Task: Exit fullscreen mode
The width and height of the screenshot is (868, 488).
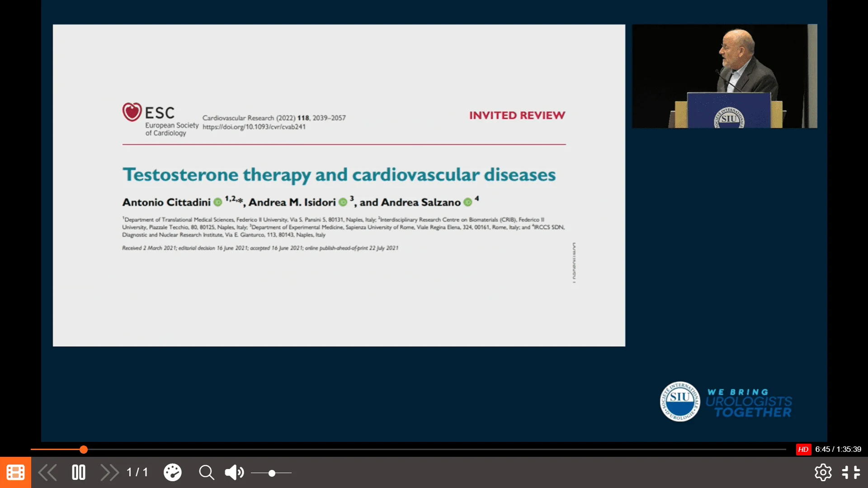Action: coord(851,473)
